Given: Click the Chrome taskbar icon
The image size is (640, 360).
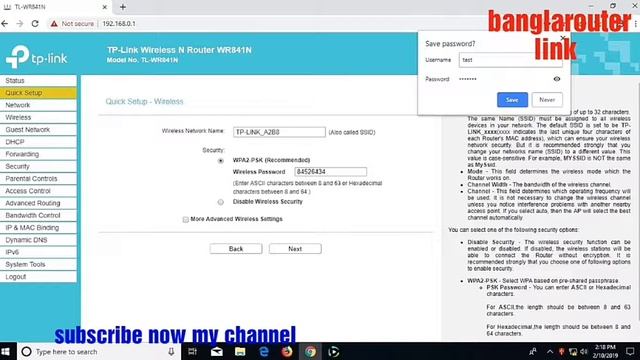Looking at the screenshot, I should 310,351.
